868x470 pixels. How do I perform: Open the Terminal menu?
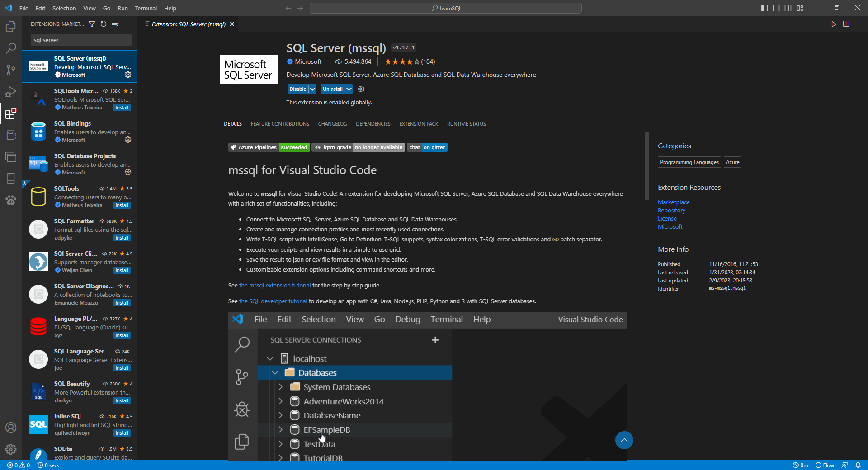[x=146, y=8]
